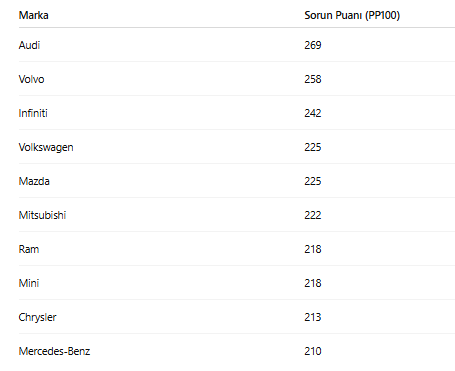Click Mitsubishi's score value 222
This screenshot has height=371, width=455.
pyautogui.click(x=313, y=215)
